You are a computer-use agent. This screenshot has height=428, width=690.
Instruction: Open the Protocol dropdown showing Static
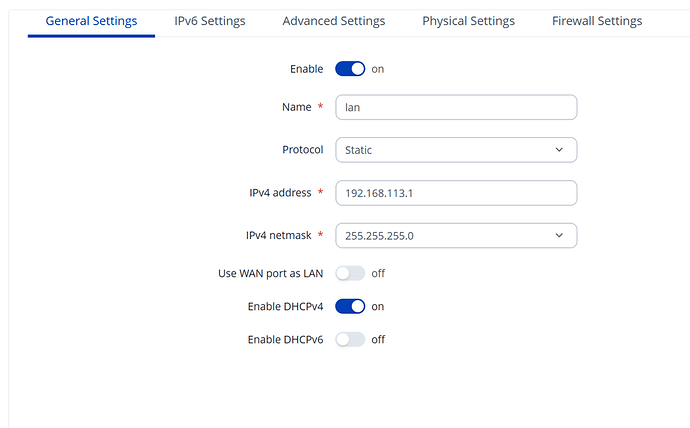coord(455,150)
